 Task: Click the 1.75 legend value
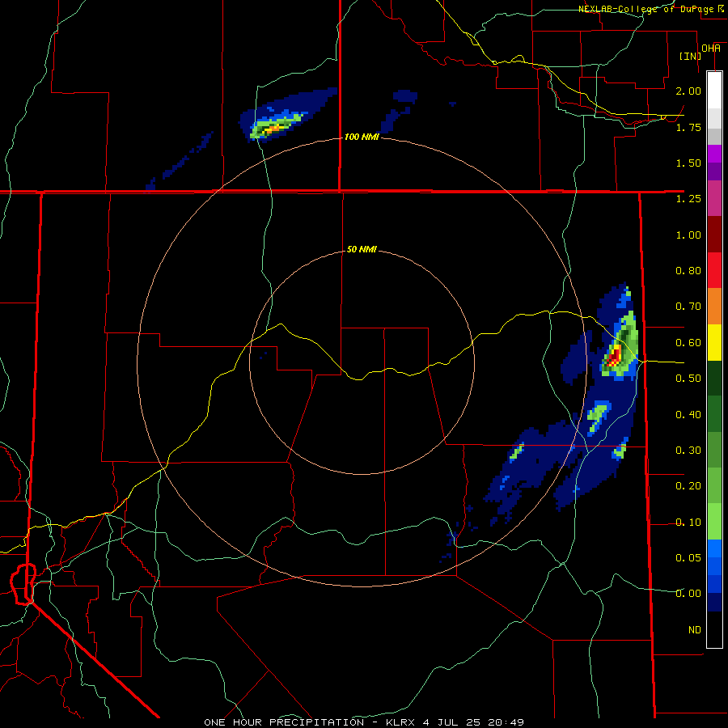point(688,127)
